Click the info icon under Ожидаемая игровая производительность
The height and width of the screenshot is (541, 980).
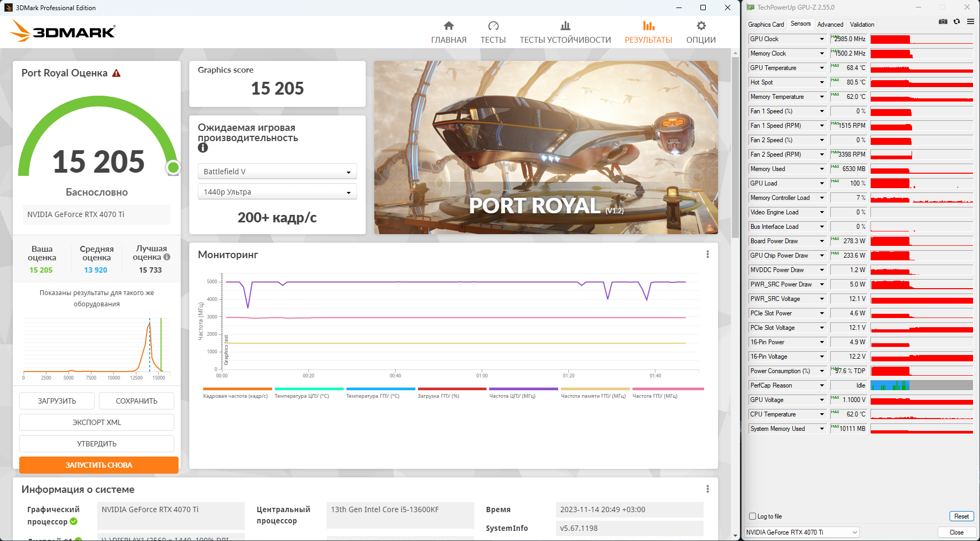pos(203,148)
